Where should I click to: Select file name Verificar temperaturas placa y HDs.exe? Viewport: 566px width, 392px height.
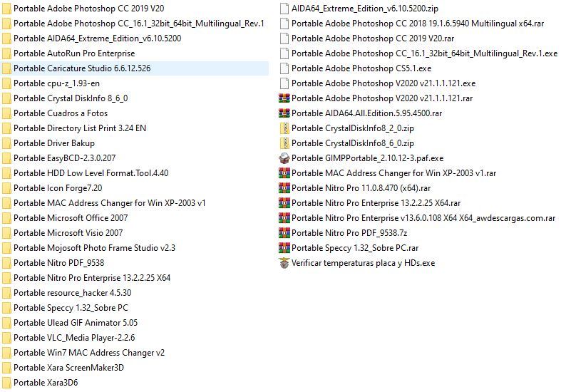[363, 263]
